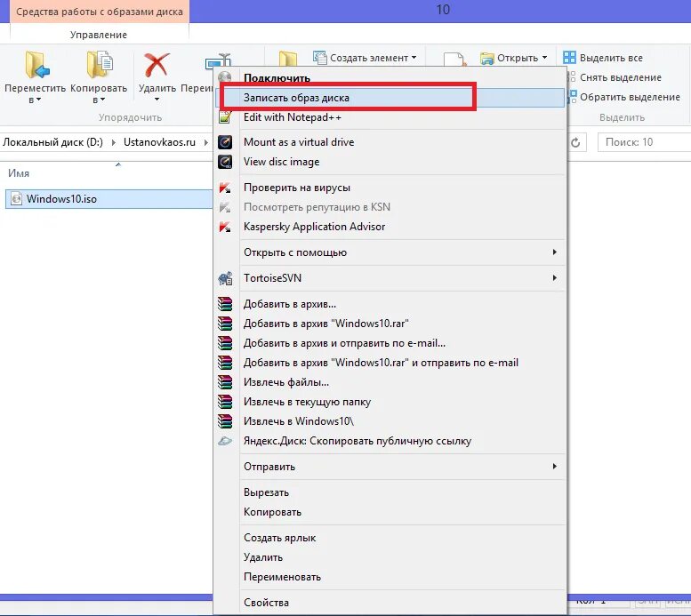Click the Открыть folder icon in ribbon
Viewport: 691px width, 616px height.
coord(487,58)
